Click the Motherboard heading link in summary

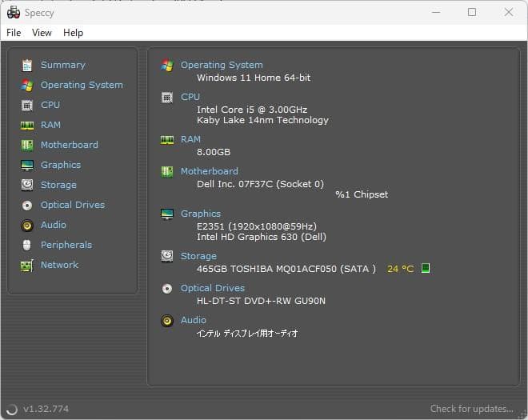click(209, 171)
